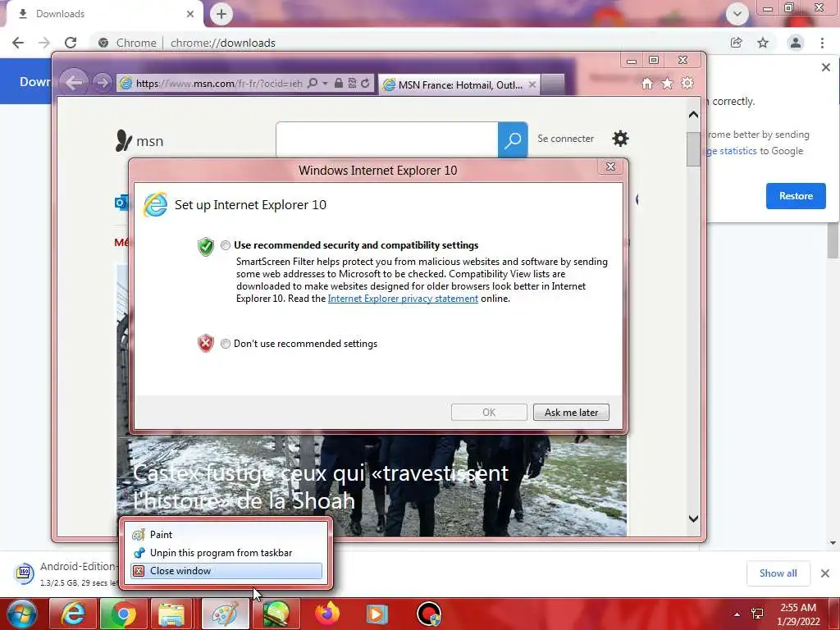Open the Chrome profile avatar icon
The width and height of the screenshot is (840, 630).
796,43
